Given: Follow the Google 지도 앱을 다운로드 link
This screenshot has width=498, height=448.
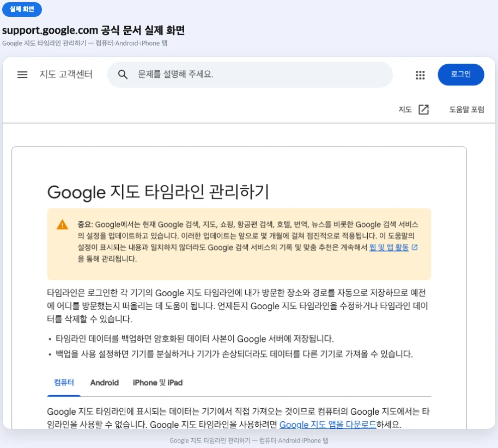Looking at the screenshot, I should 327,424.
